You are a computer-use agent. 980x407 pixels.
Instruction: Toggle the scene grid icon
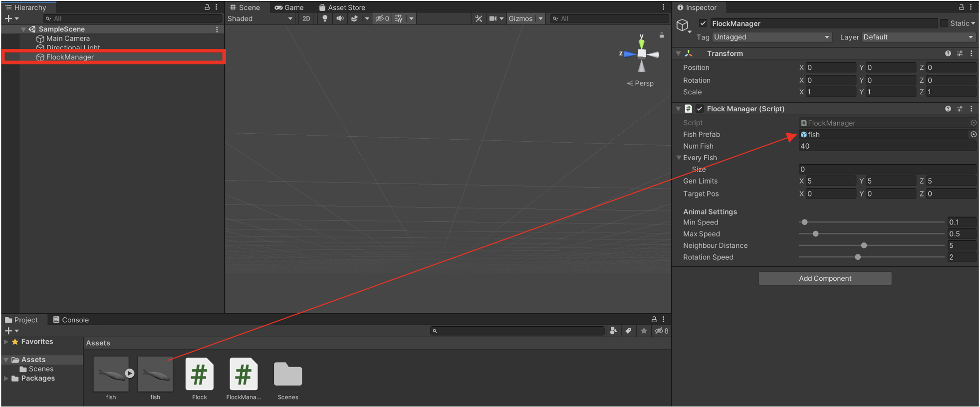click(399, 18)
